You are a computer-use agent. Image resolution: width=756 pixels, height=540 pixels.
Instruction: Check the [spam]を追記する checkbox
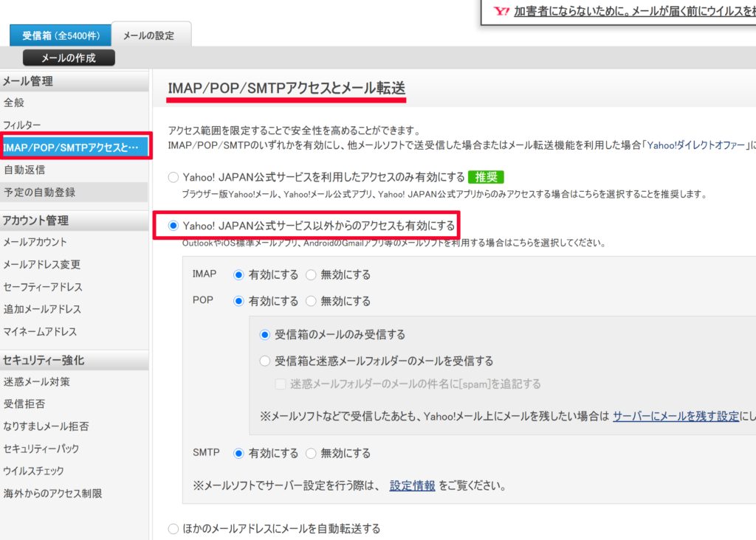click(x=281, y=384)
